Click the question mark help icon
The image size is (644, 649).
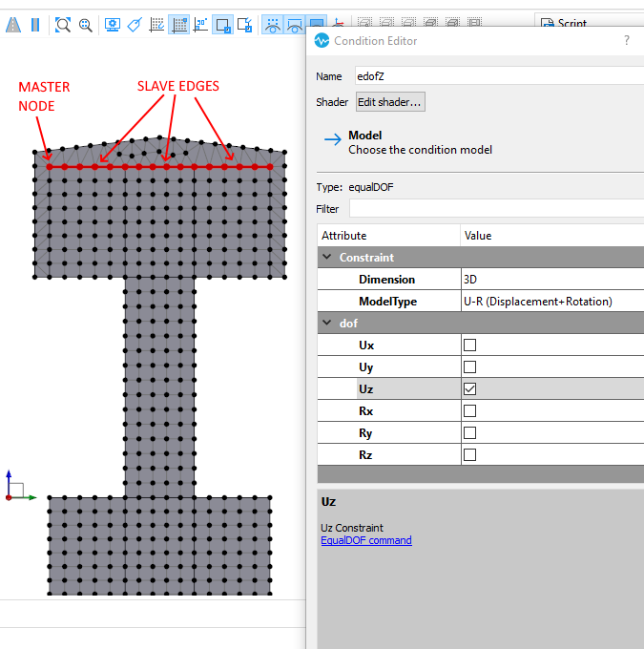(x=627, y=40)
